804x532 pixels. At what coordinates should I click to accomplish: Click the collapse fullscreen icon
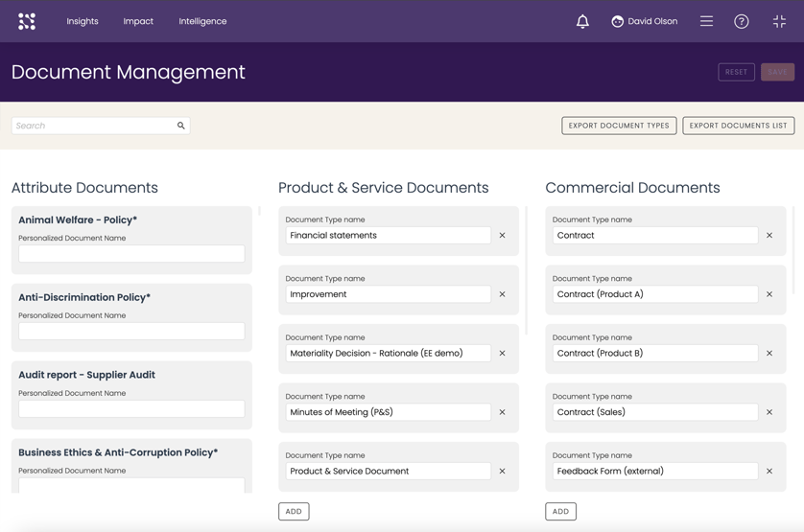tap(779, 21)
